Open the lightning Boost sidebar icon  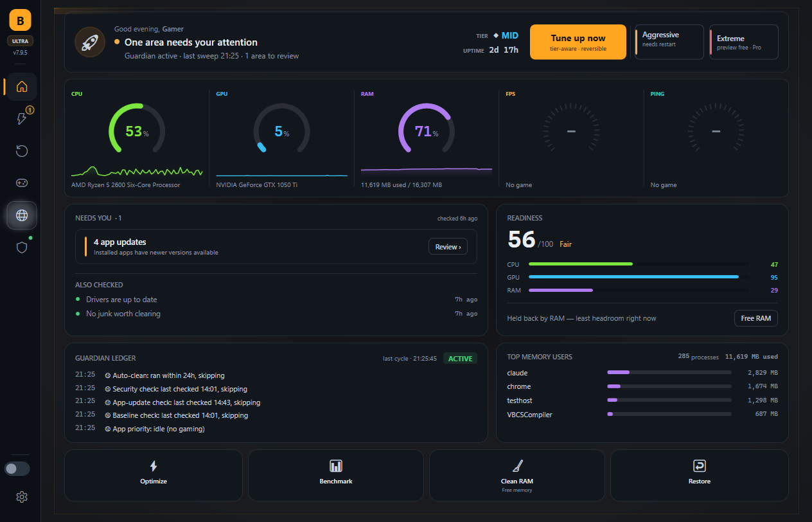point(22,119)
